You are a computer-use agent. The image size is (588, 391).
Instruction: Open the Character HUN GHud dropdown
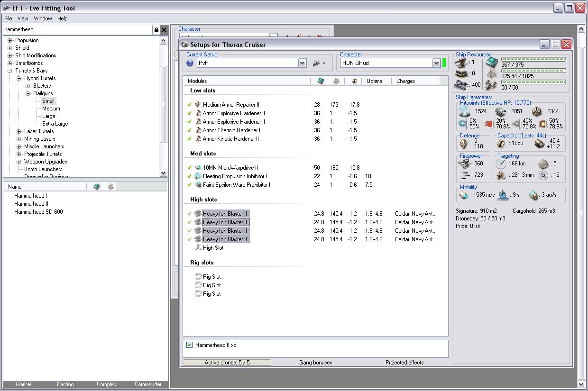pos(436,63)
